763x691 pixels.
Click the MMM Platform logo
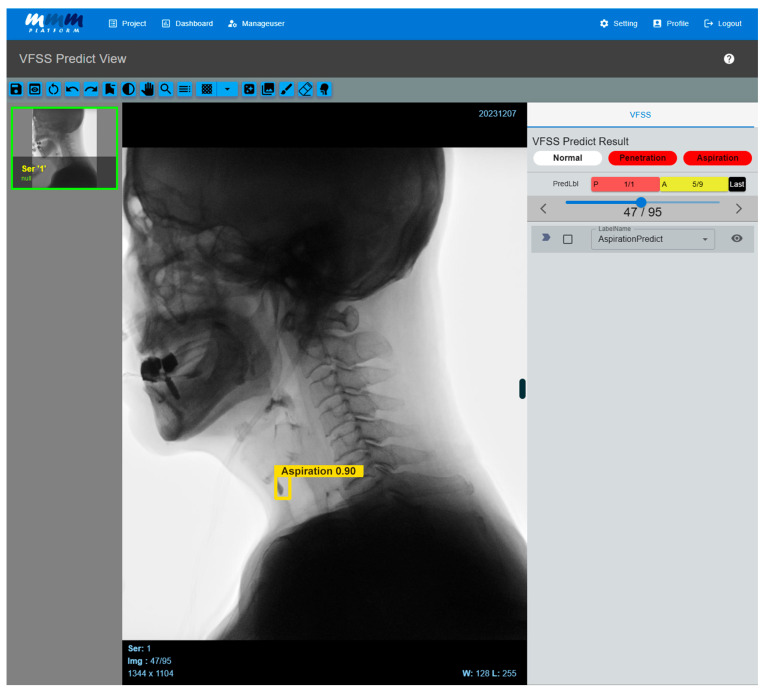[x=54, y=23]
